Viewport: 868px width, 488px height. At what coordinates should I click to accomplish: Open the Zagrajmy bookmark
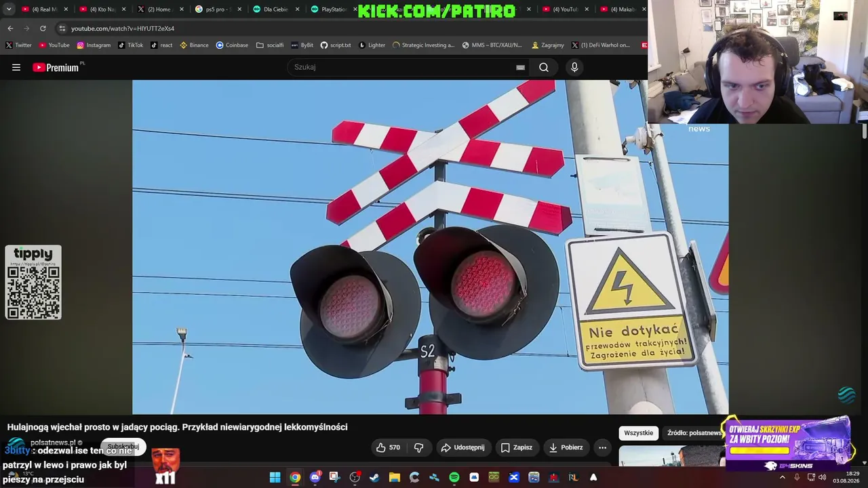click(x=548, y=45)
